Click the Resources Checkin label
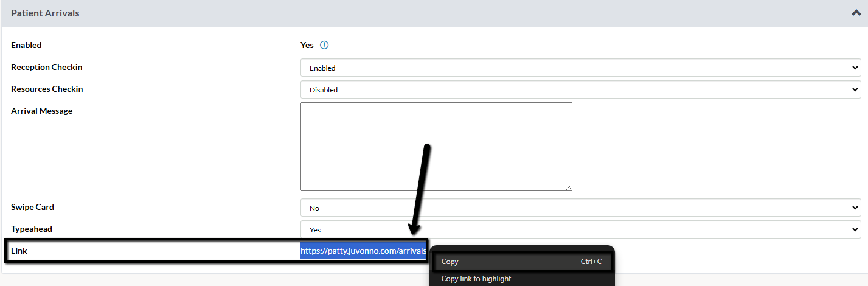This screenshot has width=868, height=286. [x=47, y=89]
